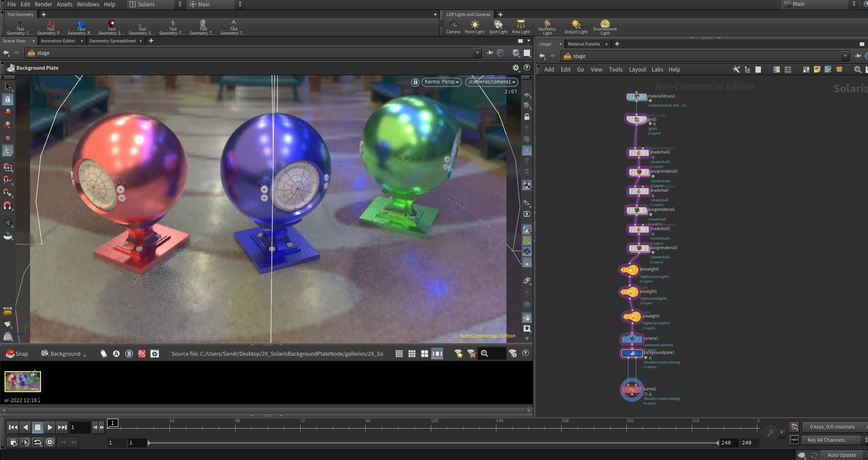Open the Render menu

click(x=44, y=5)
